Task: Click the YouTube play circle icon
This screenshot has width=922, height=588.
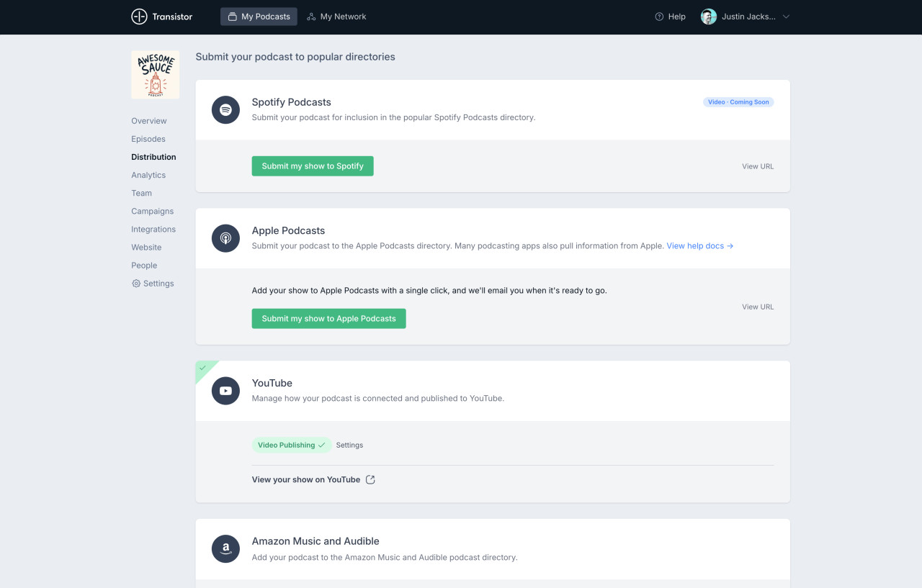Action: (225, 391)
